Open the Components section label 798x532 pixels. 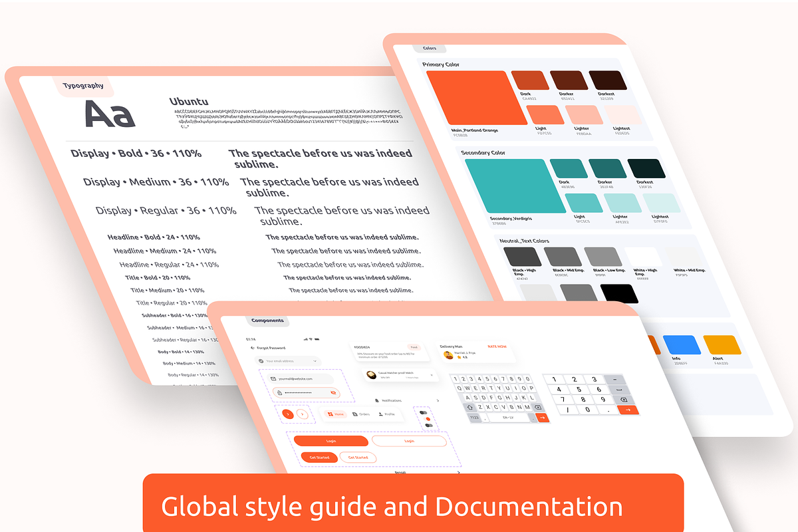point(267,321)
